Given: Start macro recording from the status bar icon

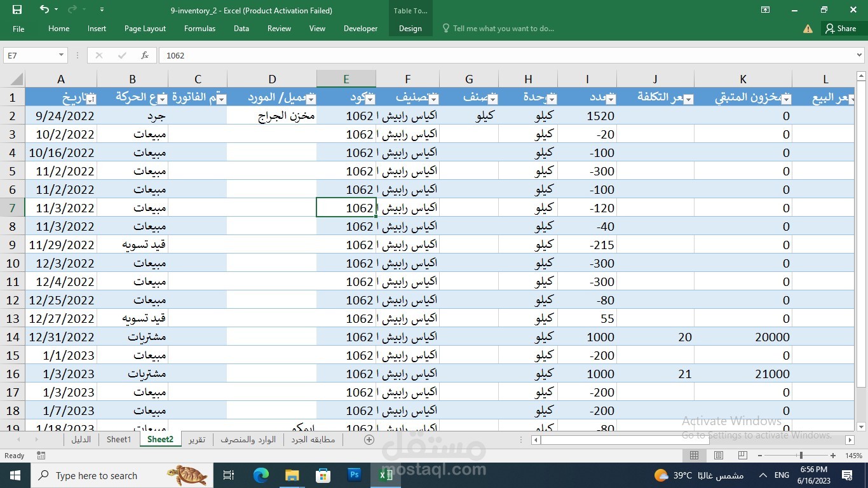Looking at the screenshot, I should tap(41, 455).
